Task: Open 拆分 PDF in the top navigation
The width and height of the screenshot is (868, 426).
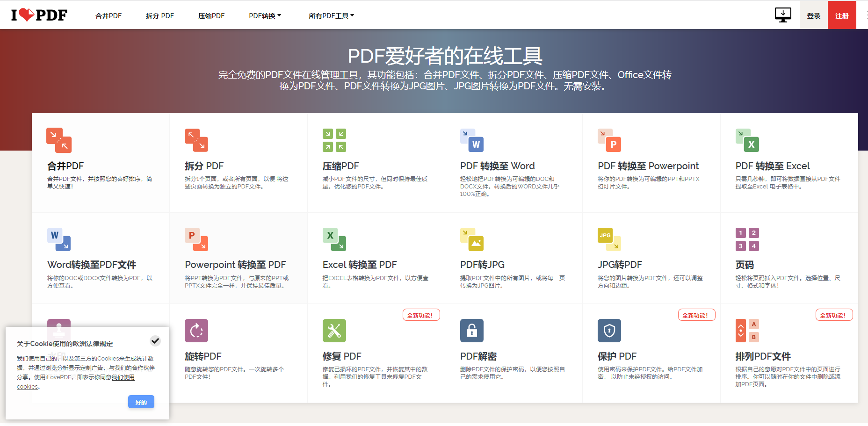Action: pyautogui.click(x=160, y=15)
